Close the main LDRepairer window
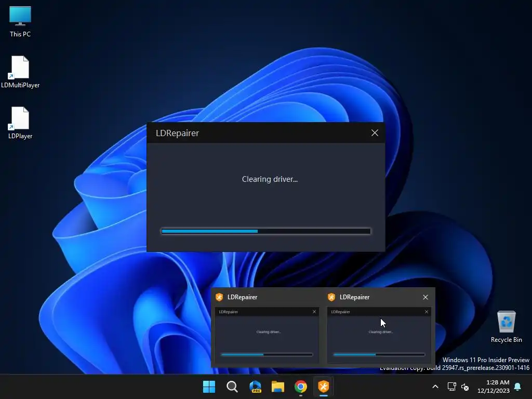This screenshot has width=532, height=399. pos(375,133)
